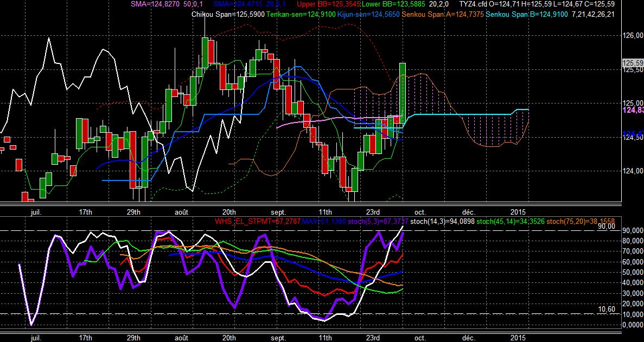Click 'juil.' on the stochastic panel date axis
The height and width of the screenshot is (342, 644).
(x=36, y=338)
